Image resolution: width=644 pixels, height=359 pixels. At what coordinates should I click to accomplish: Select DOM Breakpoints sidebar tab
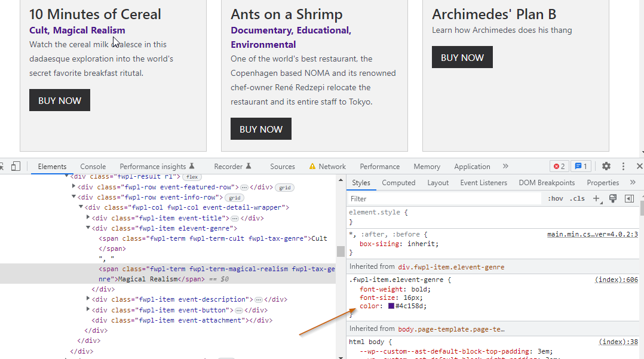pyautogui.click(x=547, y=183)
